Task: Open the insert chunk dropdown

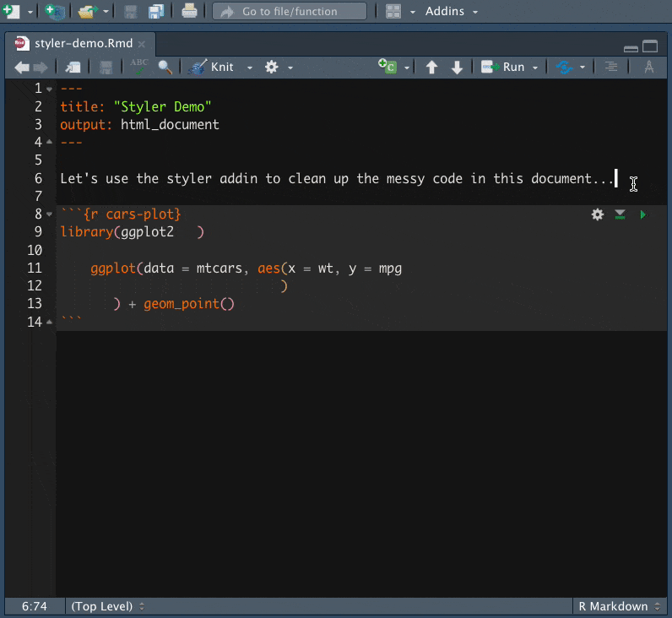Action: [406, 68]
